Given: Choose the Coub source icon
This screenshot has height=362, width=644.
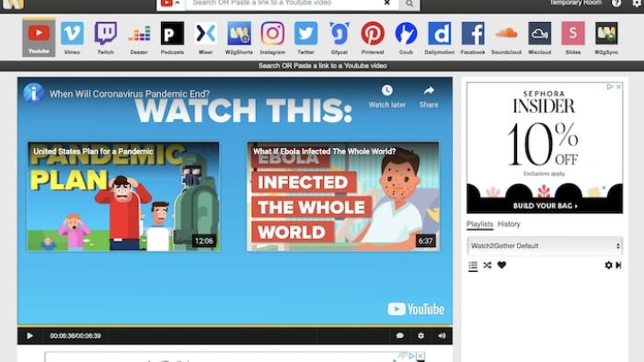Looking at the screenshot, I should point(406,38).
